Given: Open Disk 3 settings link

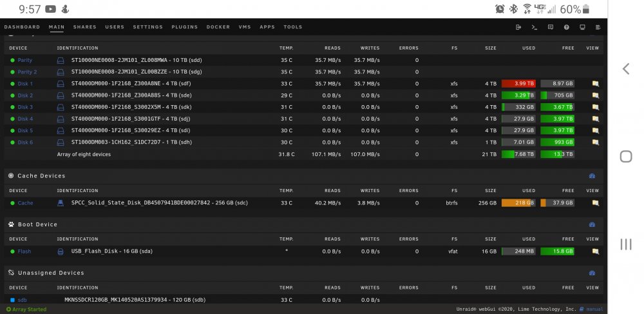Looking at the screenshot, I should [x=25, y=107].
